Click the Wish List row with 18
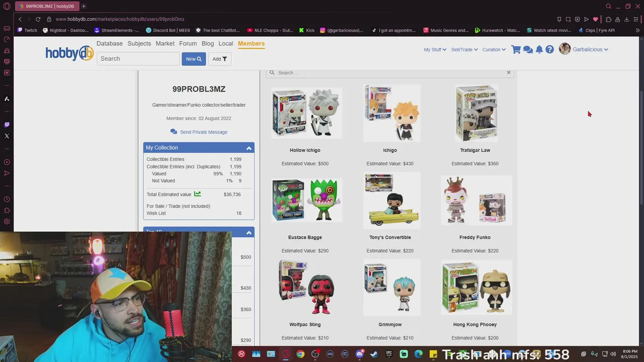644x362 pixels. point(194,213)
